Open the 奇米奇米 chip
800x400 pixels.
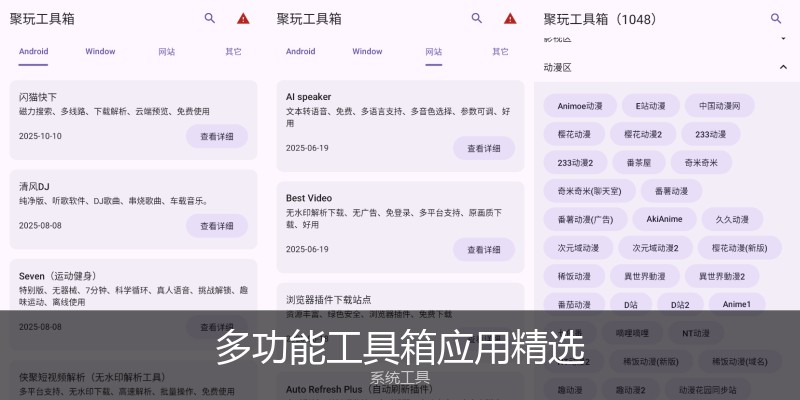tap(701, 163)
